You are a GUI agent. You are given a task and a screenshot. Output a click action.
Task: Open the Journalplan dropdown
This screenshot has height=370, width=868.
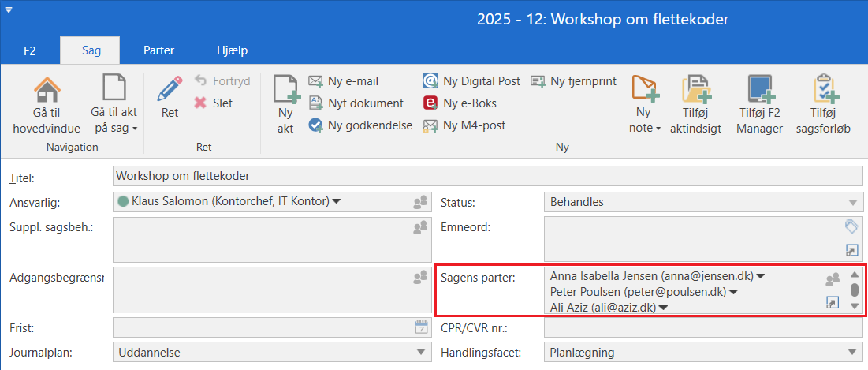[x=419, y=353]
